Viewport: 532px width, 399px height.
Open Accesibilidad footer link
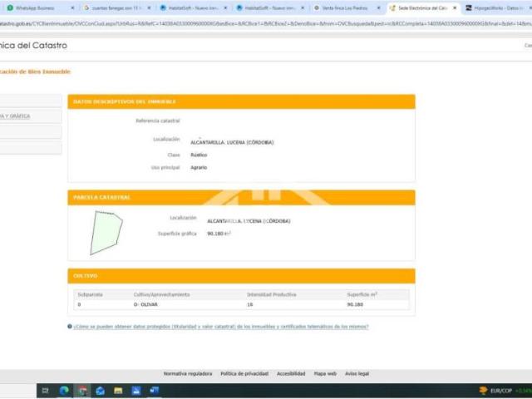(x=291, y=373)
